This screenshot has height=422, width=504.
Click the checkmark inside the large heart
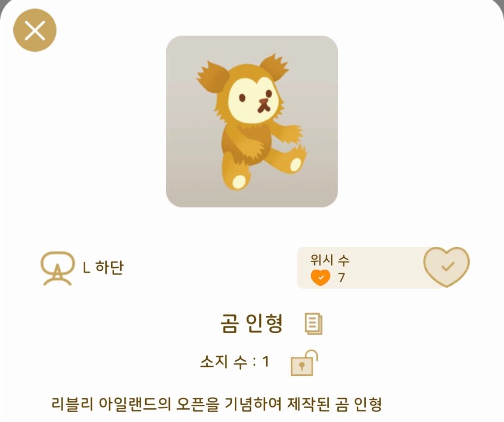point(447,267)
